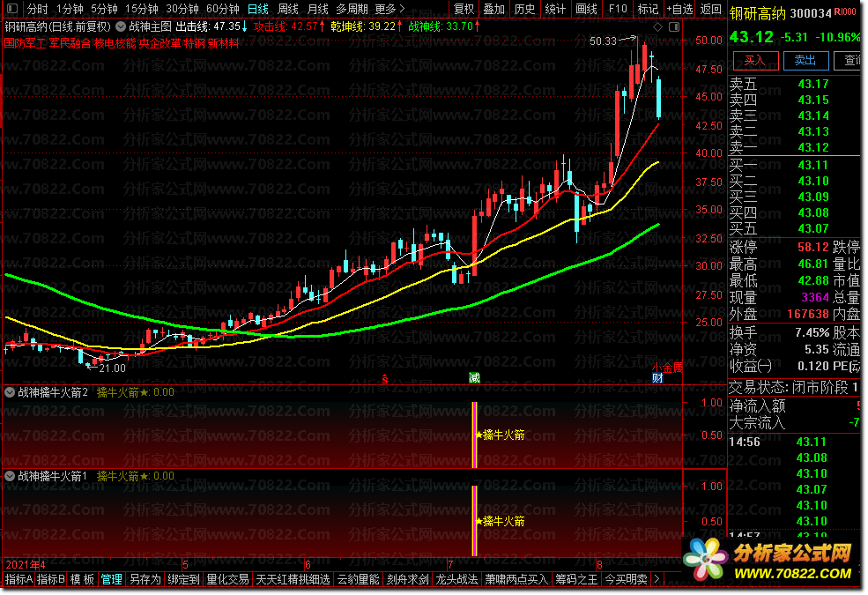
Task: Open the 统计 statistics toolbar item
Action: [x=555, y=9]
